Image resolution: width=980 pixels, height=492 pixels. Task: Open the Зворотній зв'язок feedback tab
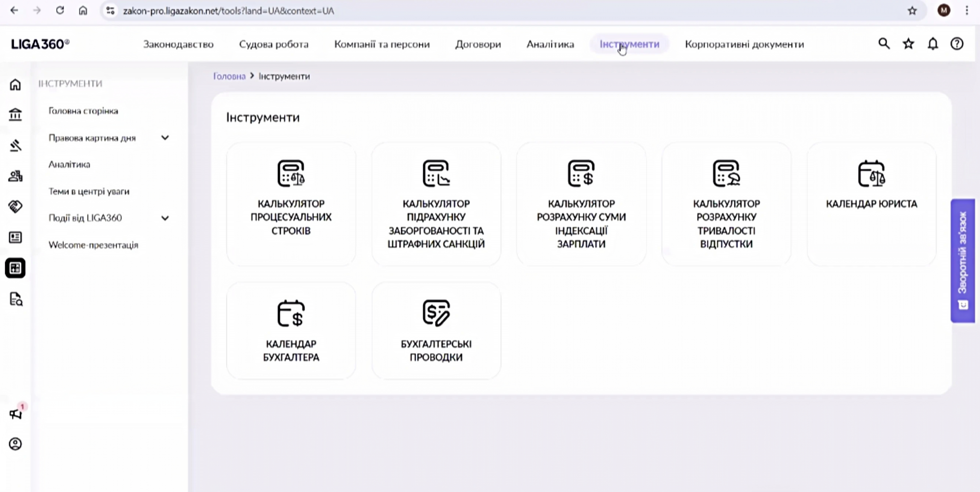click(963, 260)
